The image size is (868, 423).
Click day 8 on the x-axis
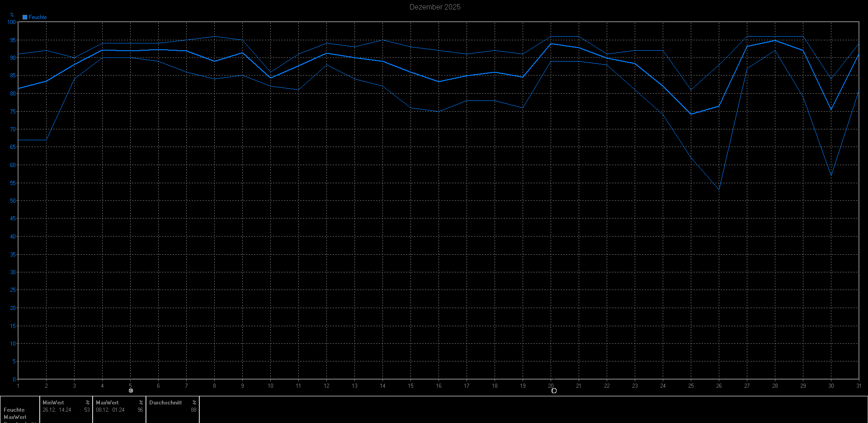click(x=214, y=386)
